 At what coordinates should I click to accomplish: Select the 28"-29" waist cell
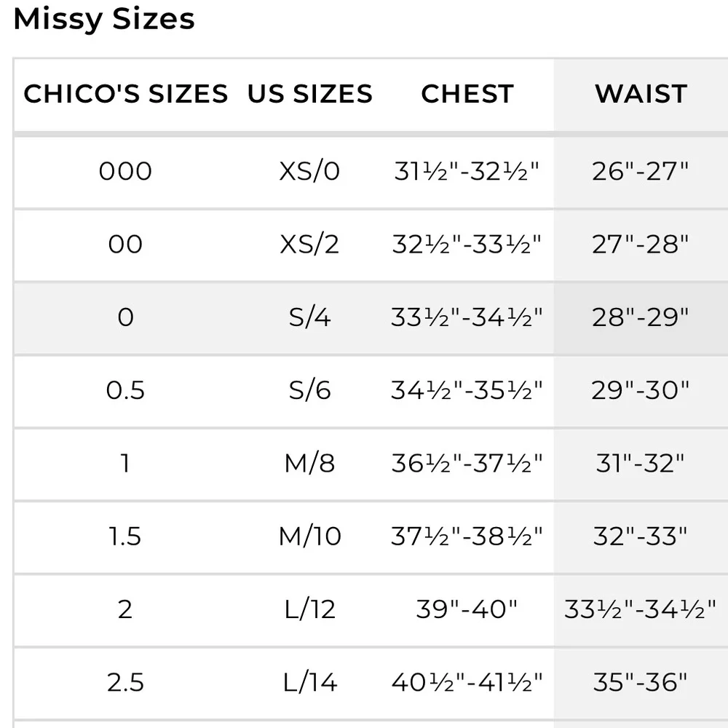point(641,317)
